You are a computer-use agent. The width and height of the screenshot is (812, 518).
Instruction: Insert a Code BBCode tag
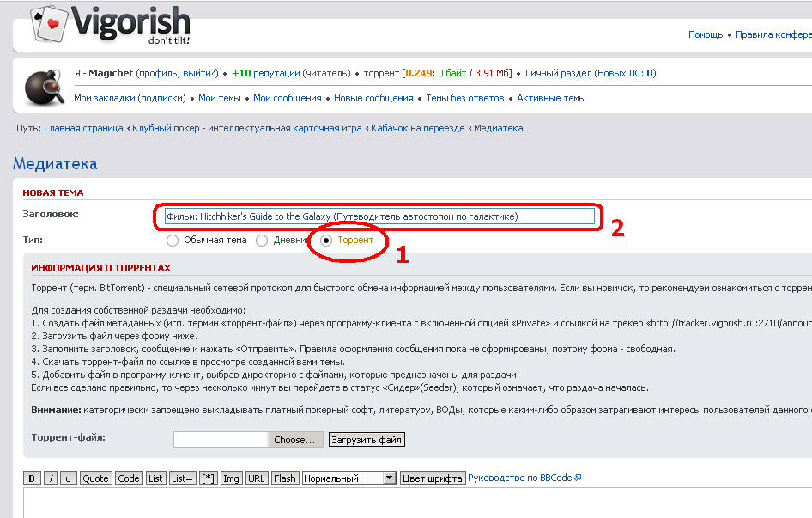tap(129, 478)
